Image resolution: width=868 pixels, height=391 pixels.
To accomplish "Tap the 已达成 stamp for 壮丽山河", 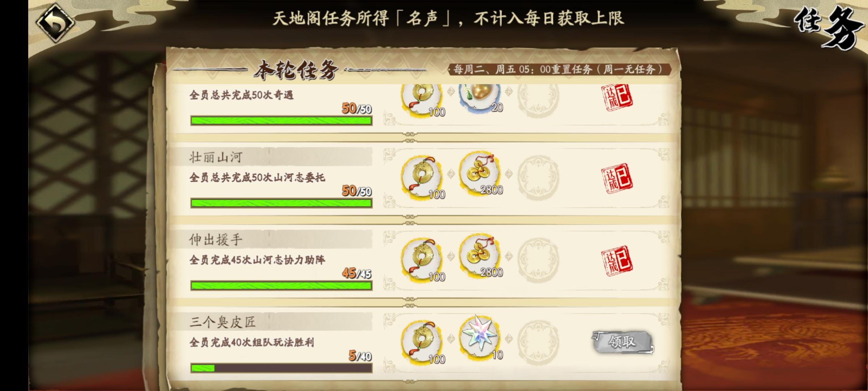I will (617, 179).
